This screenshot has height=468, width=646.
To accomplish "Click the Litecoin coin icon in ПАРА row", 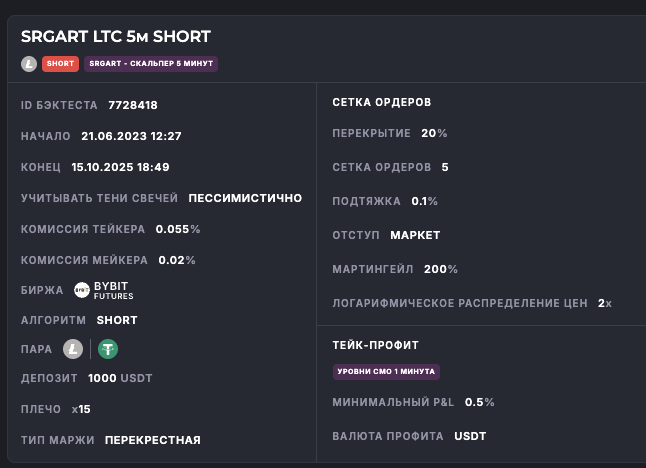I will coord(72,349).
